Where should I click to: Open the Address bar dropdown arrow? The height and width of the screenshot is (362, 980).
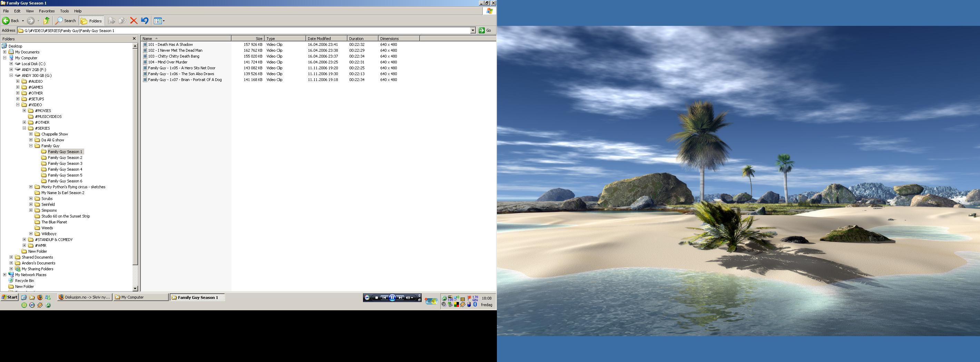coord(473,30)
